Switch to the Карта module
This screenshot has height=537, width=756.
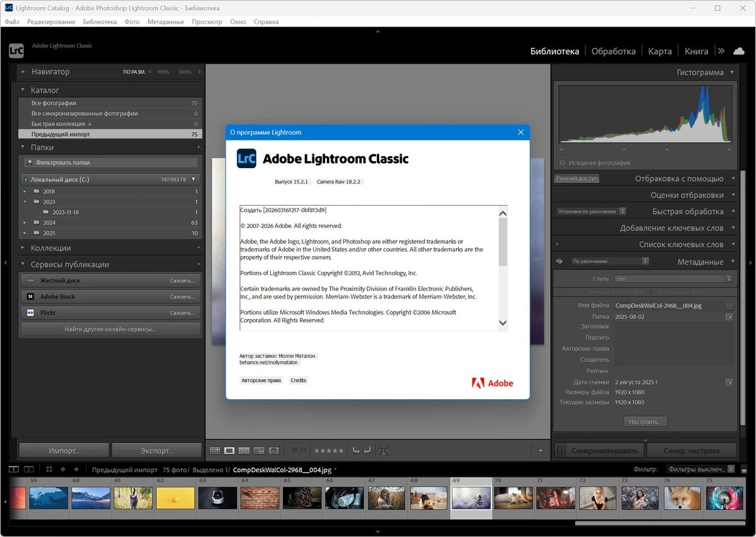(660, 51)
